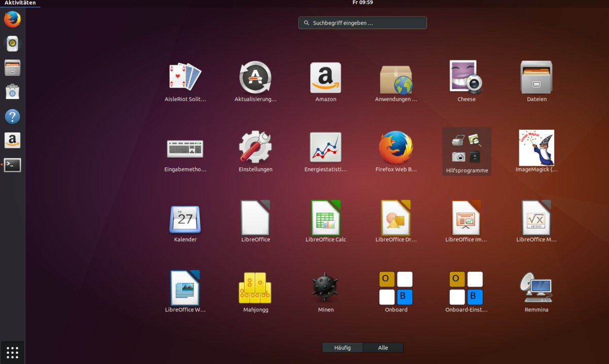Open the Hilfsprogramme folder
This screenshot has width=609, height=364.
[x=466, y=151]
